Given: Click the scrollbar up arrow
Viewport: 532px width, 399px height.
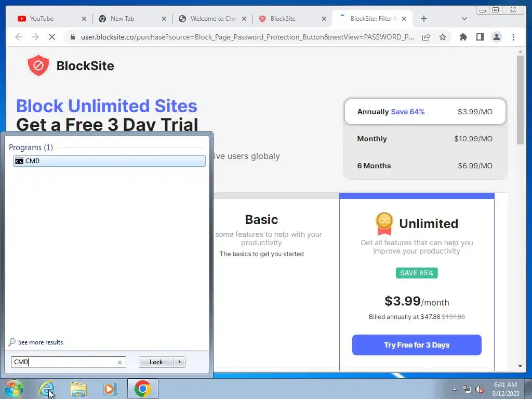Looking at the screenshot, I should 520,52.
